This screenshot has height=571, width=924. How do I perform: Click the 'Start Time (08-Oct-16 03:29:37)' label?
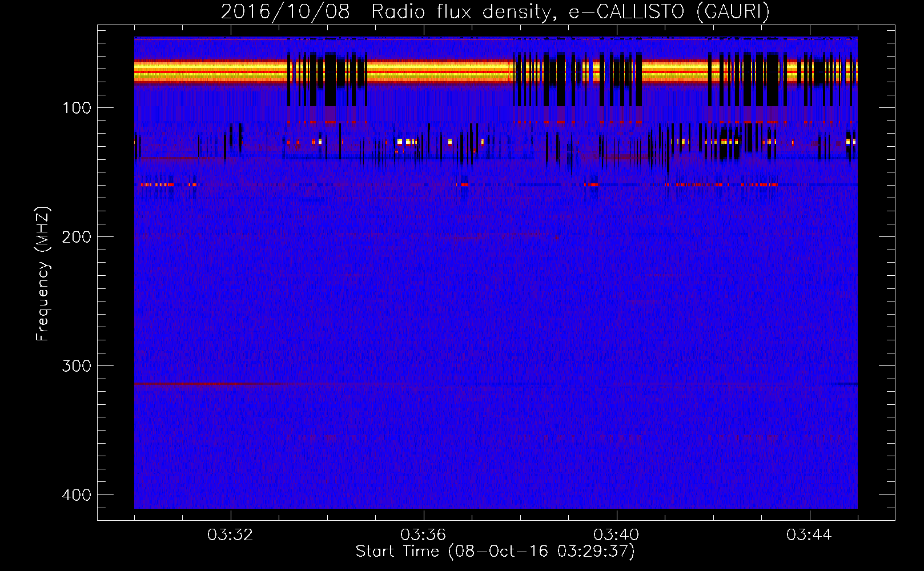pyautogui.click(x=495, y=552)
